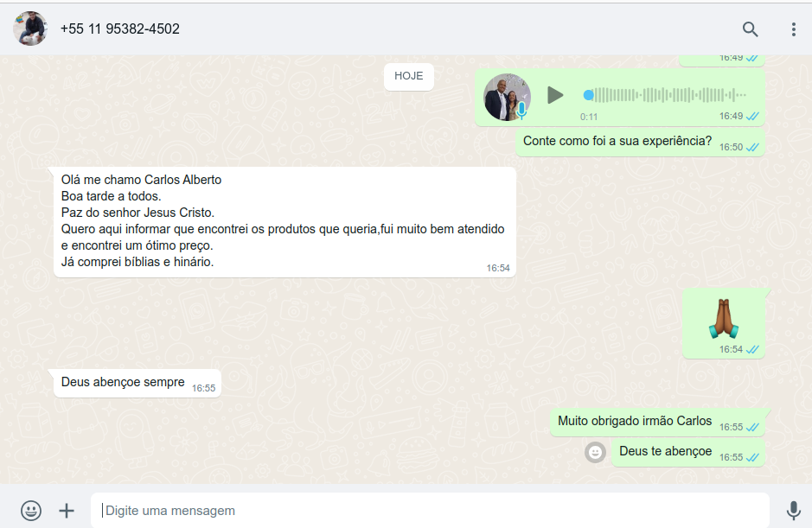Click the "HOJE" date label
This screenshot has height=528, width=812.
click(409, 76)
